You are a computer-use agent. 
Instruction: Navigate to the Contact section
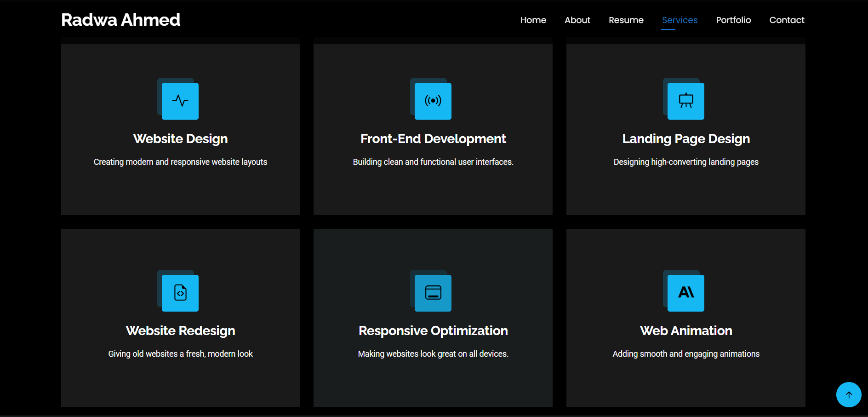pos(787,20)
